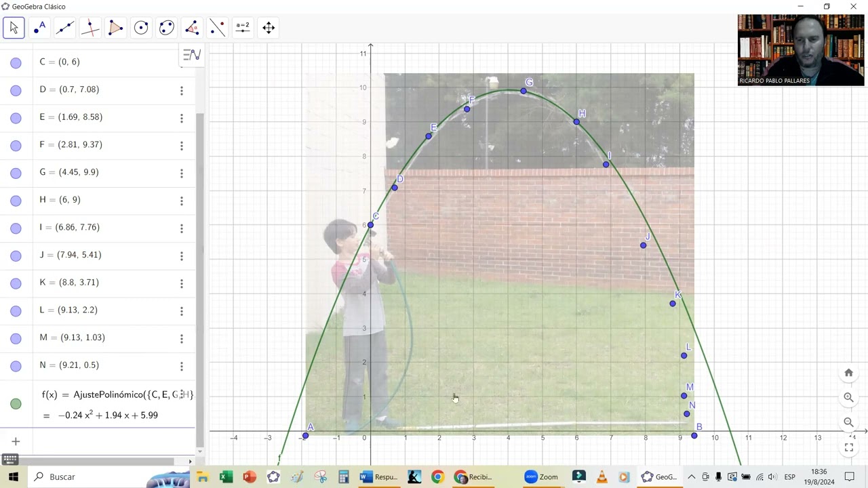The image size is (868, 488).
Task: Click point G on the parabola
Action: pos(523,91)
